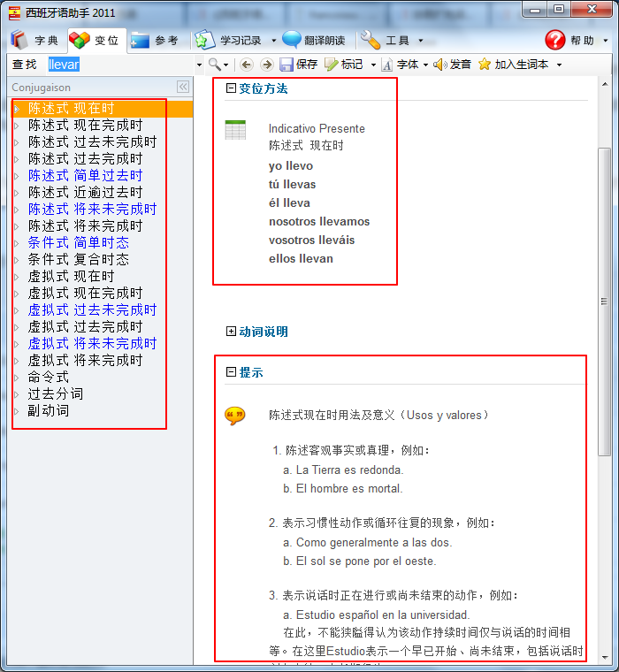Open the 加入生词本 dropdown arrow

pos(559,65)
